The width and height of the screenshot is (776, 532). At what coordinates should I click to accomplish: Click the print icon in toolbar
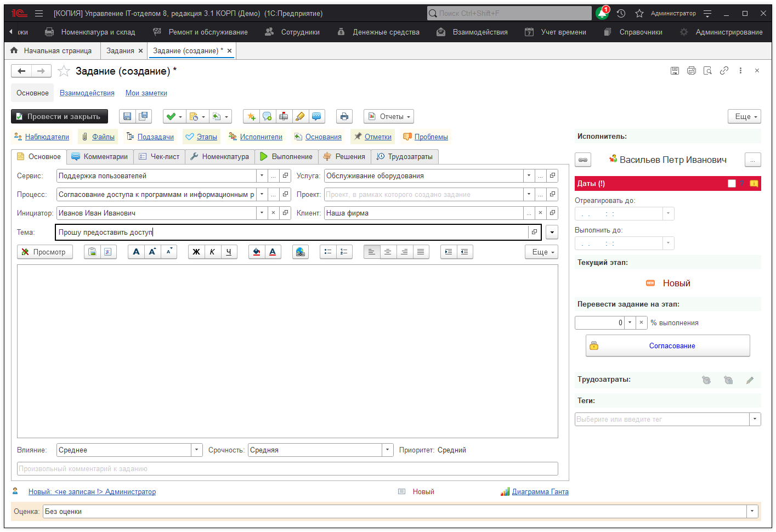[344, 116]
